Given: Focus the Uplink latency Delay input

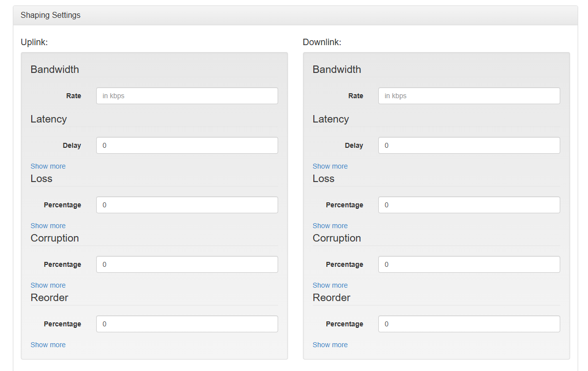Looking at the screenshot, I should point(187,145).
